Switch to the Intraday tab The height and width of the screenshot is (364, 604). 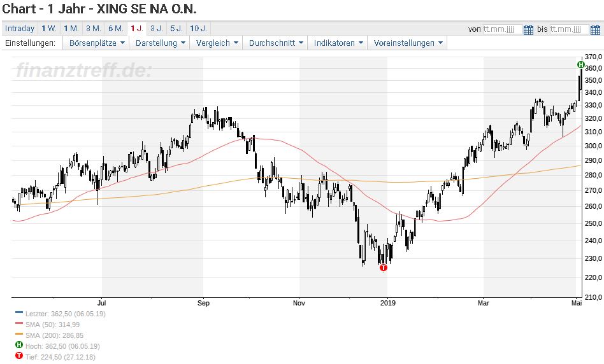click(x=20, y=29)
